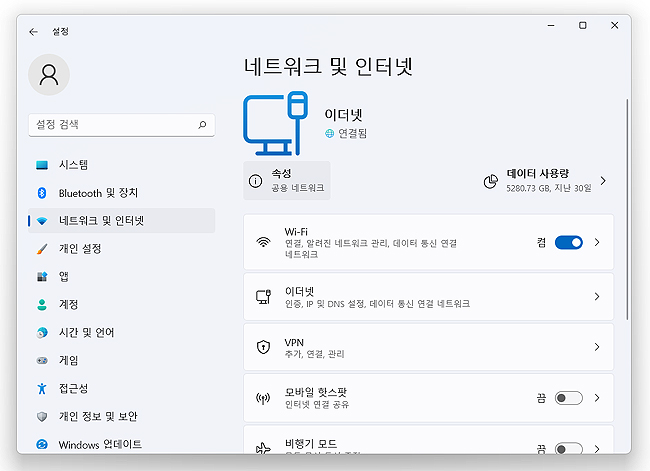Open the user profile avatar
The height and width of the screenshot is (471, 650).
pos(49,75)
